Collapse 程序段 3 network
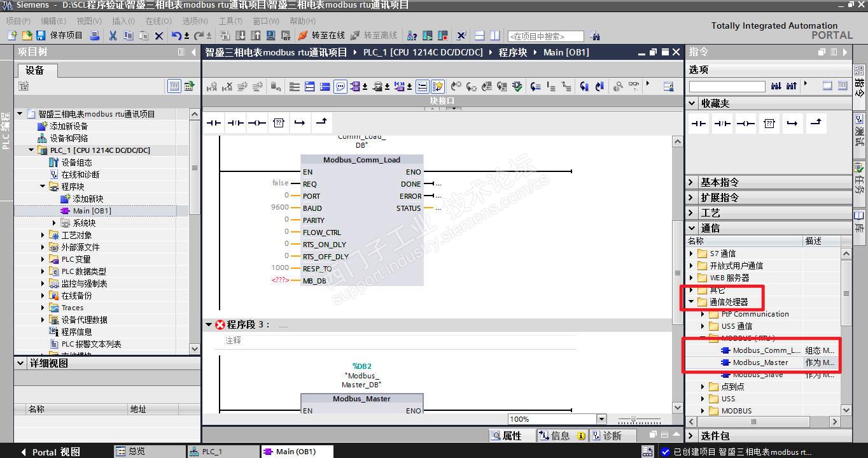 click(x=208, y=324)
